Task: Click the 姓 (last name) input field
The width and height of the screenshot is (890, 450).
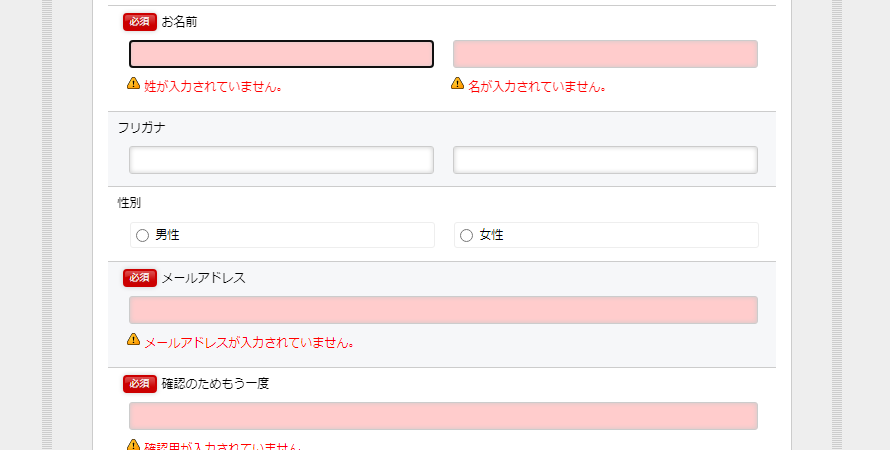Action: 282,54
